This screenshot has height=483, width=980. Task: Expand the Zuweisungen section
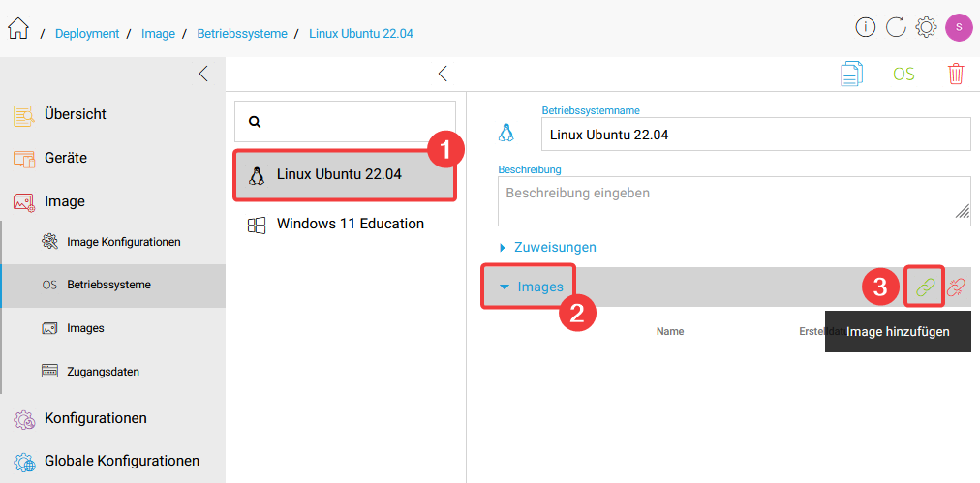coord(547,248)
